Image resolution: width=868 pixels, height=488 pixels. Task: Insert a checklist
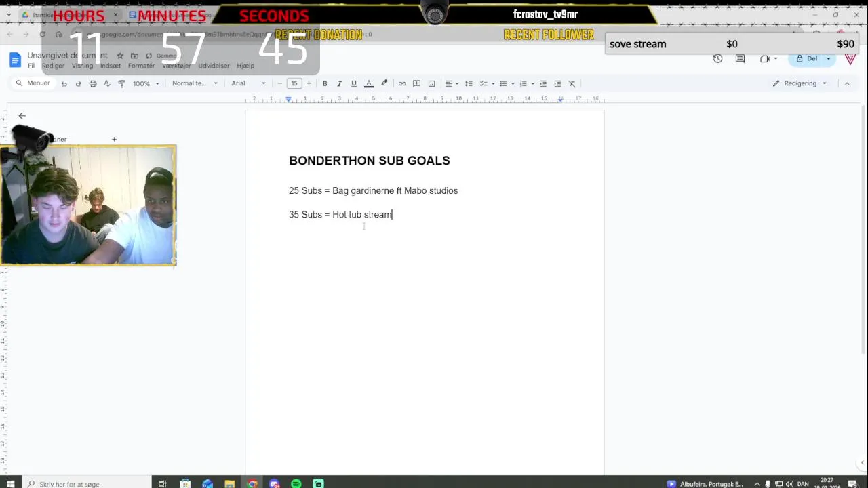[x=484, y=83]
